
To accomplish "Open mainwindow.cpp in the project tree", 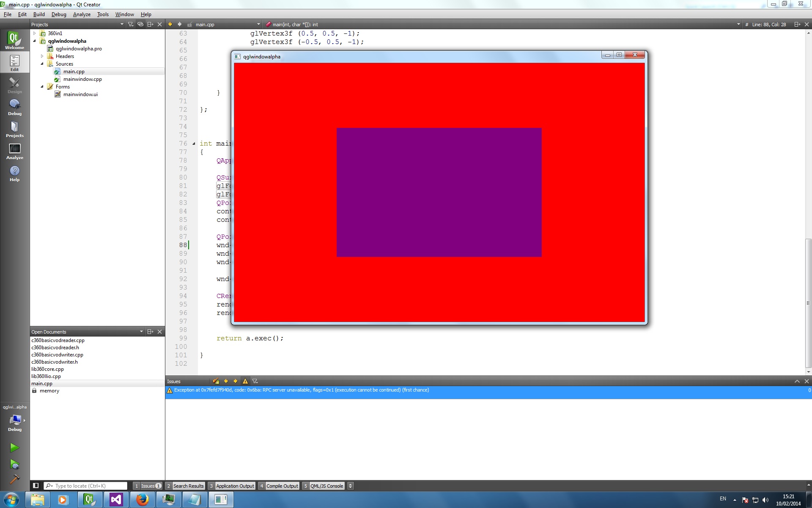I will click(x=82, y=79).
